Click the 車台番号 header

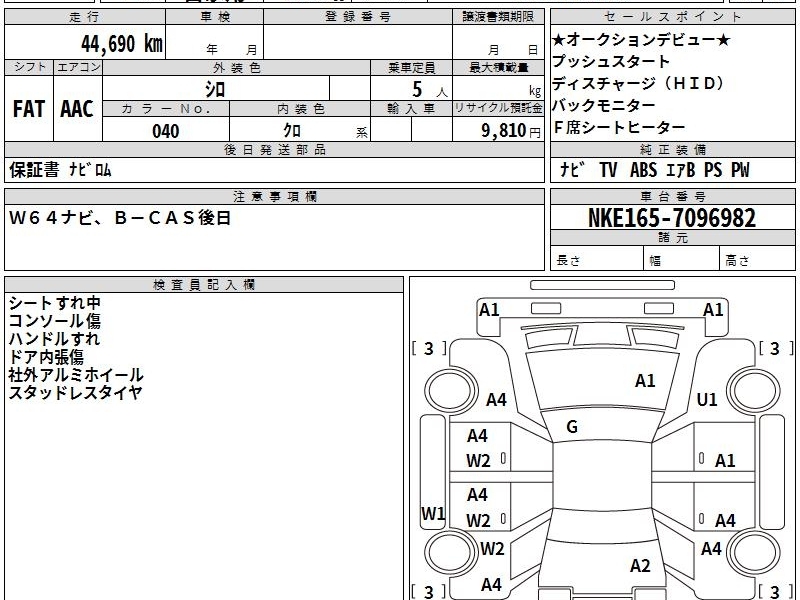tap(672, 196)
